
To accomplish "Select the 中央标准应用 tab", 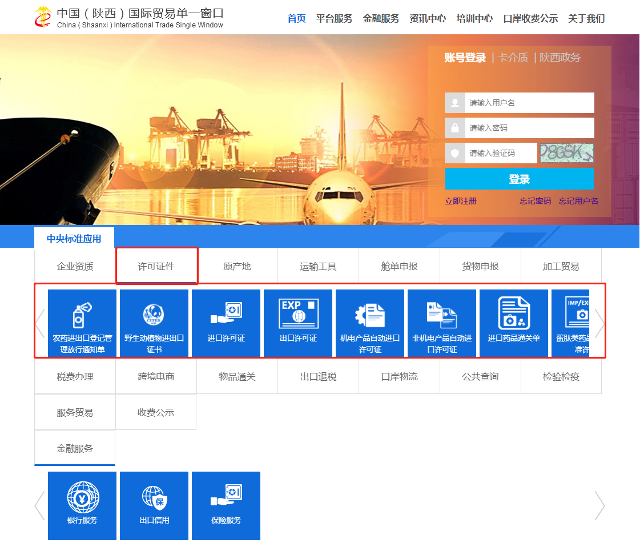I will tap(74, 238).
